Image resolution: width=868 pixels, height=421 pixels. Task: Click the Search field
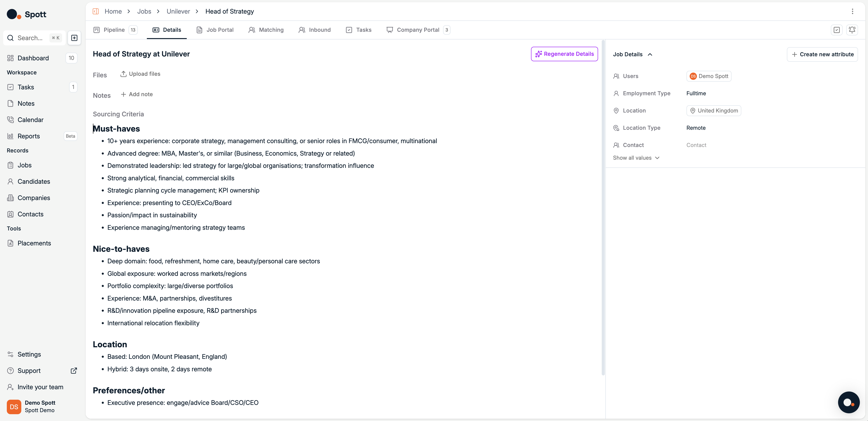click(x=34, y=38)
